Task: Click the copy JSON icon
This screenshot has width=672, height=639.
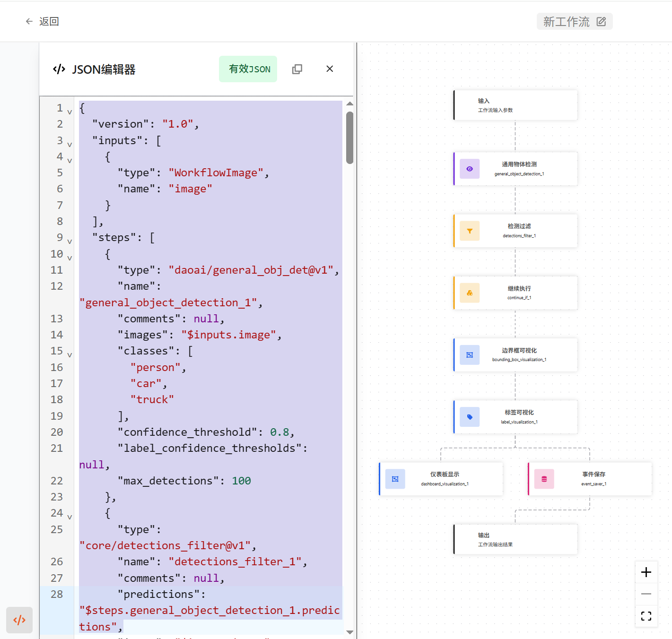Action: point(297,69)
